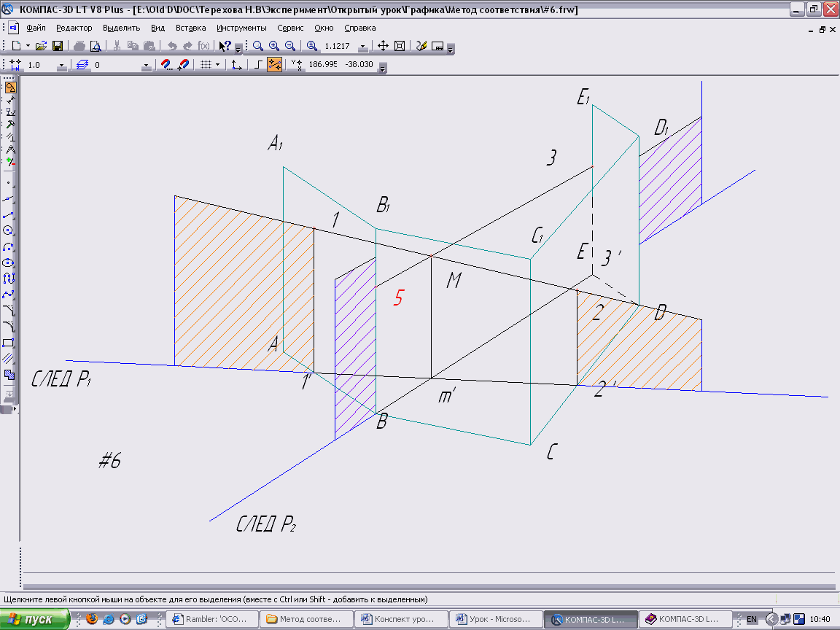840x630 pixels.
Task: Click the print preview icon
Action: [95, 46]
